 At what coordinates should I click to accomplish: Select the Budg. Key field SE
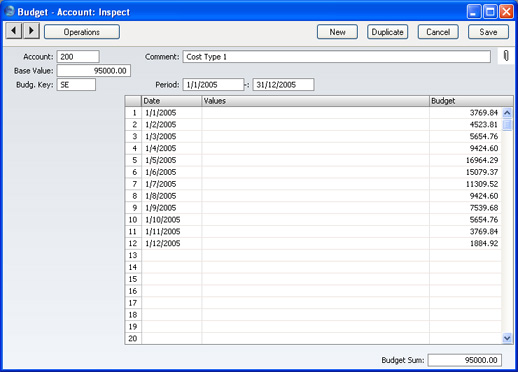click(x=76, y=85)
